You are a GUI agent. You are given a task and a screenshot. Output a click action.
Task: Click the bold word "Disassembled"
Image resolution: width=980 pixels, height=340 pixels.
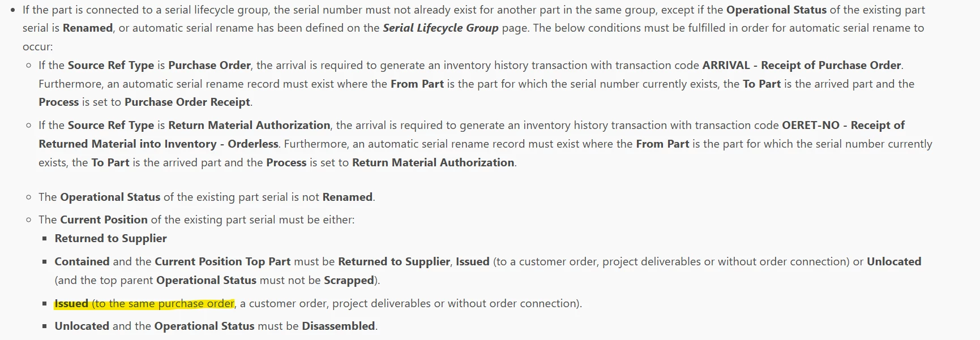tap(338, 326)
